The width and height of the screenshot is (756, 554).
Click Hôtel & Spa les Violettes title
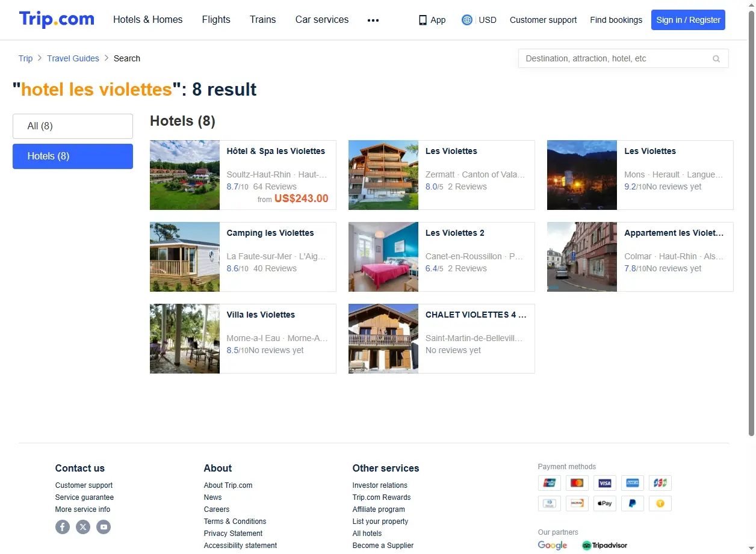[276, 151]
